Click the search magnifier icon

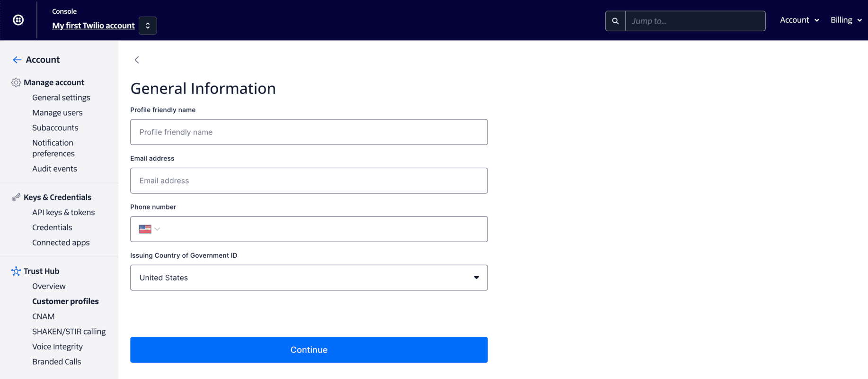coord(615,21)
